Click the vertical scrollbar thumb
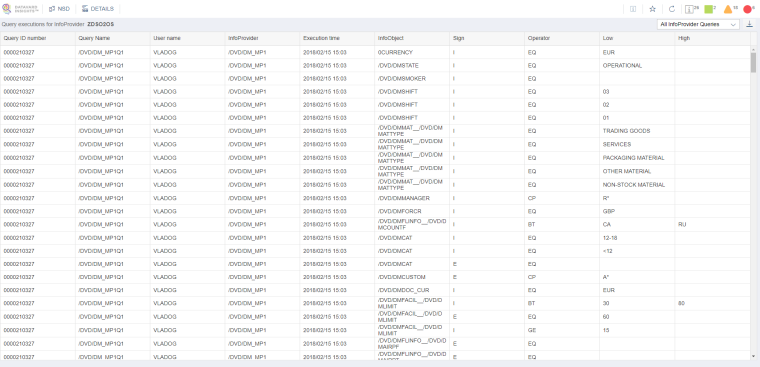Viewport: 760px width, 367px height. (x=753, y=62)
